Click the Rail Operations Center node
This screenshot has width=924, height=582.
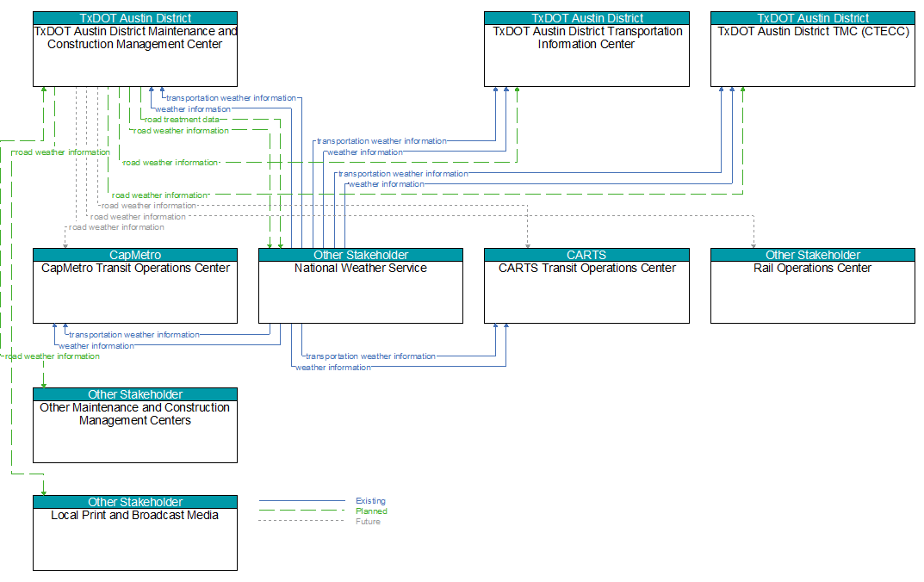pyautogui.click(x=813, y=286)
